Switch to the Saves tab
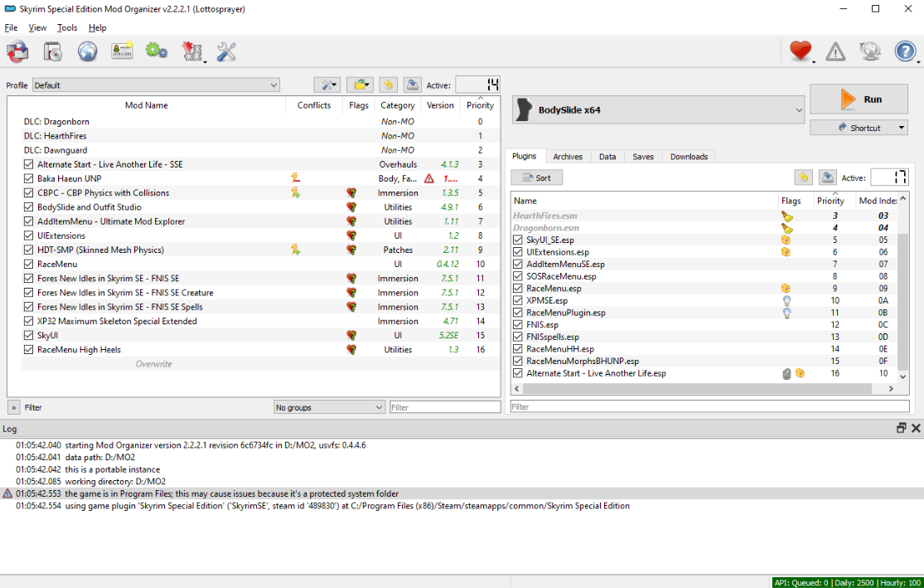Image resolution: width=924 pixels, height=588 pixels. point(643,156)
